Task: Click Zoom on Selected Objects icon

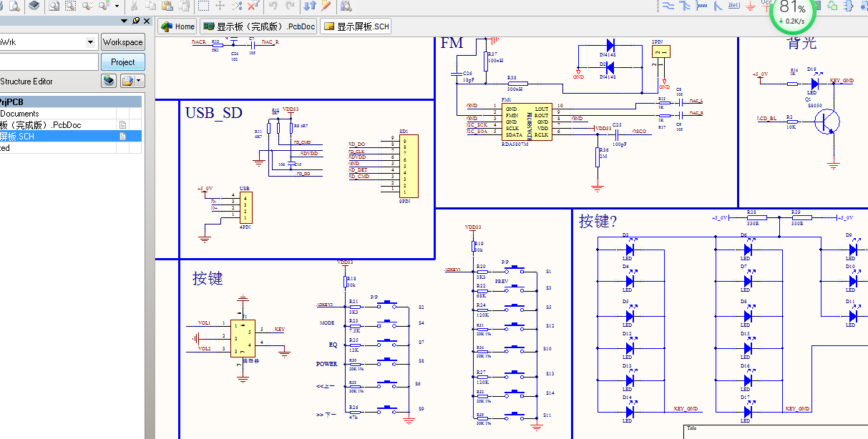Action: tap(87, 6)
